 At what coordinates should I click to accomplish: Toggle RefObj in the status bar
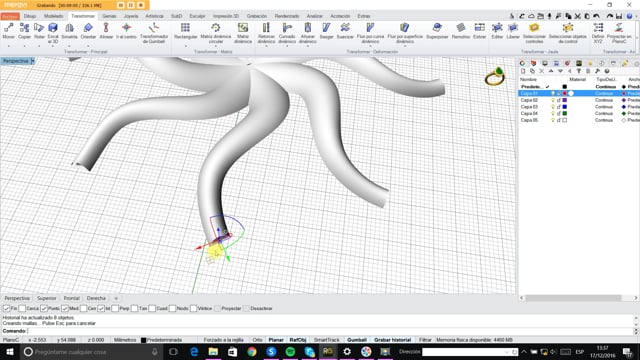point(298,340)
